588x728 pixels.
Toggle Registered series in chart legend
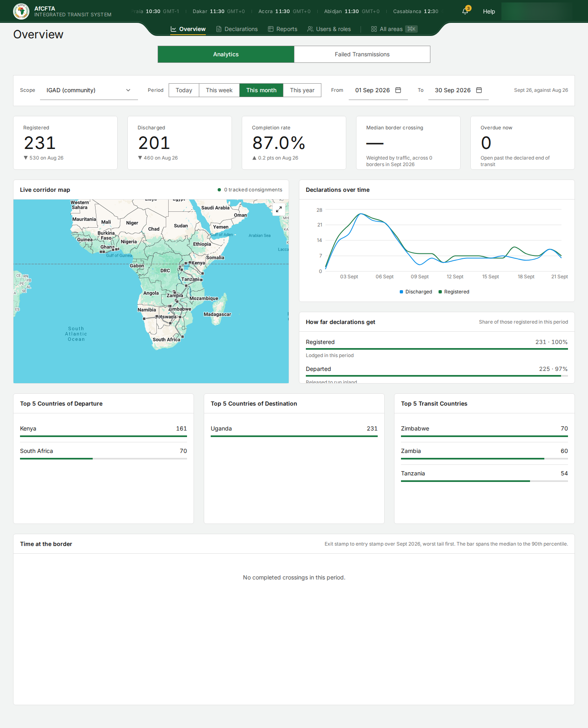454,292
